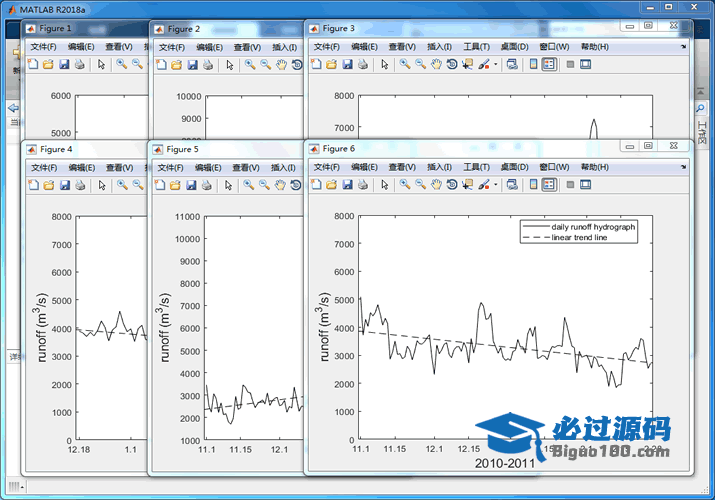New Figure icon in Figure 5 toolbar
This screenshot has width=715, height=500.
tap(160, 185)
